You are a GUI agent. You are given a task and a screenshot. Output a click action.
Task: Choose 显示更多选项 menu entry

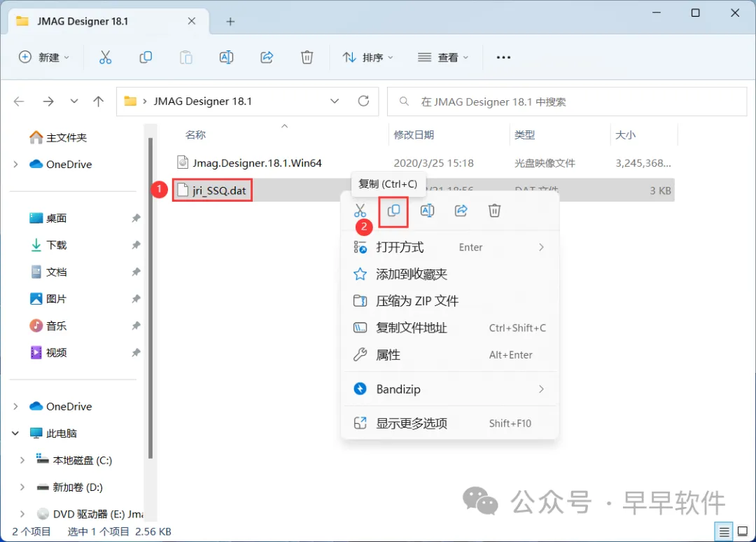click(449, 424)
